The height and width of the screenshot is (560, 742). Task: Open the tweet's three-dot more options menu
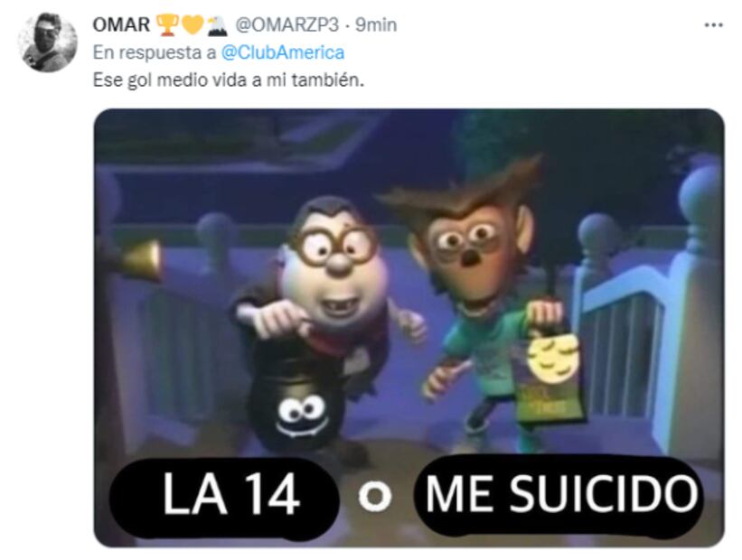713,25
